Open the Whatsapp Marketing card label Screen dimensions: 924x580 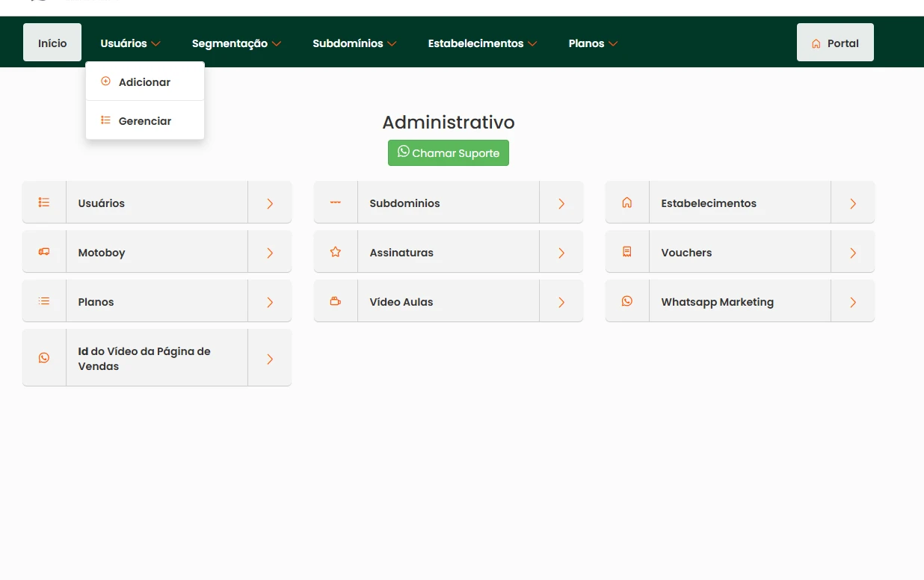pos(718,302)
